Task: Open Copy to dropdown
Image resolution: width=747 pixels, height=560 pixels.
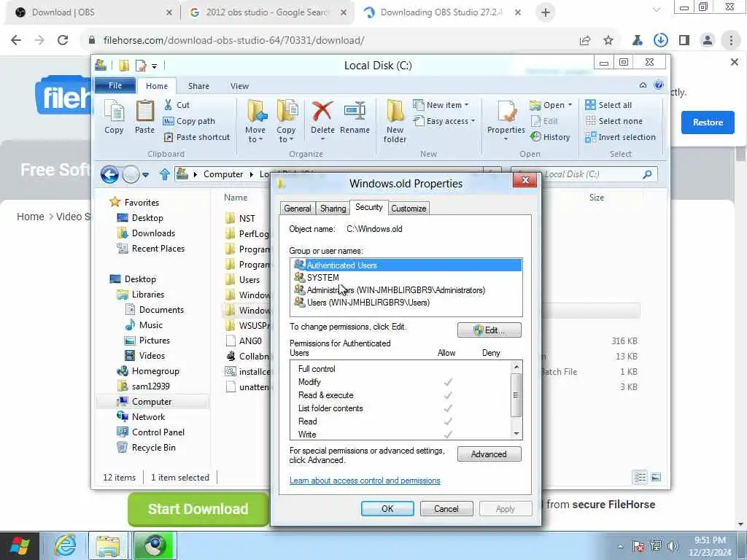Action: (286, 121)
